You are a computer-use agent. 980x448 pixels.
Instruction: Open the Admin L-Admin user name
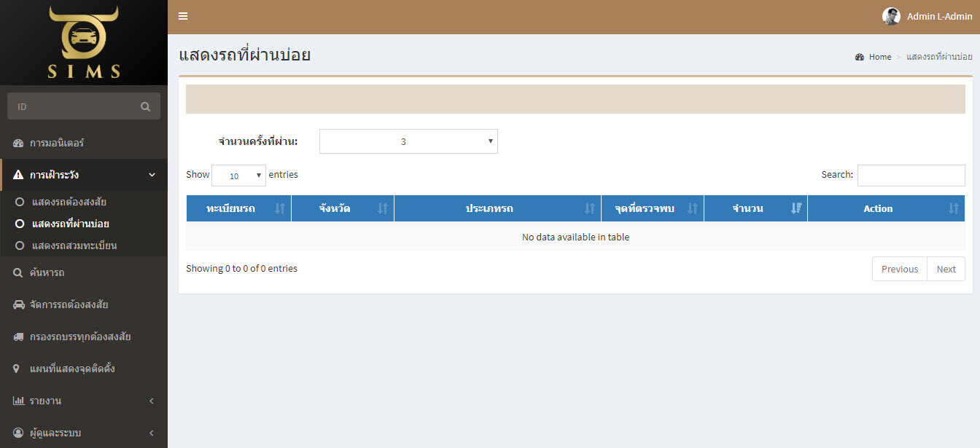point(939,16)
